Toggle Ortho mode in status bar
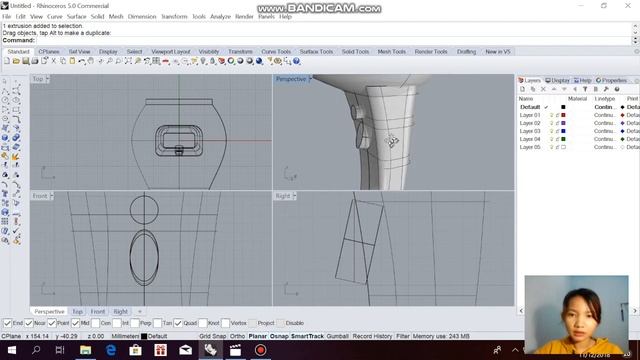Viewport: 640px width, 360px height. click(237, 336)
